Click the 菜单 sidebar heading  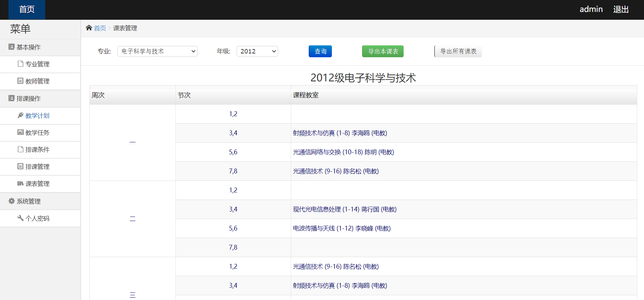tap(20, 29)
